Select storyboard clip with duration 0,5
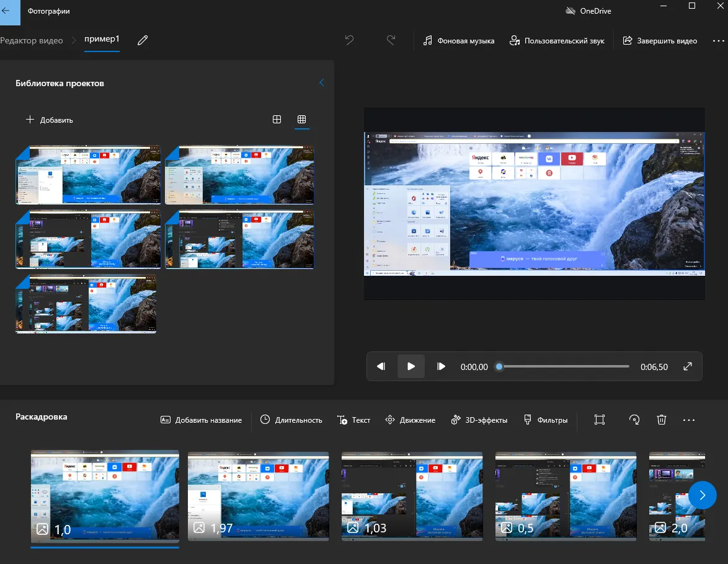The width and height of the screenshot is (728, 564). click(x=566, y=496)
